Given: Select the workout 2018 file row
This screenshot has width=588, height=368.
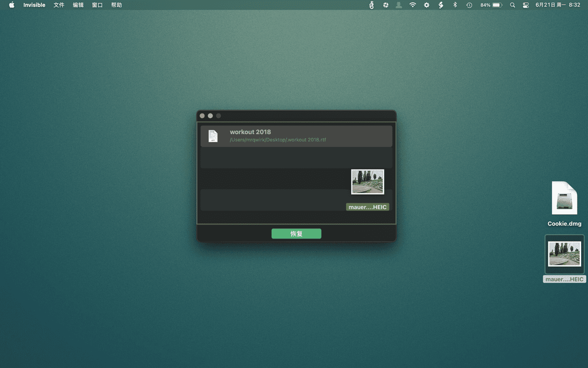Looking at the screenshot, I should click(296, 136).
